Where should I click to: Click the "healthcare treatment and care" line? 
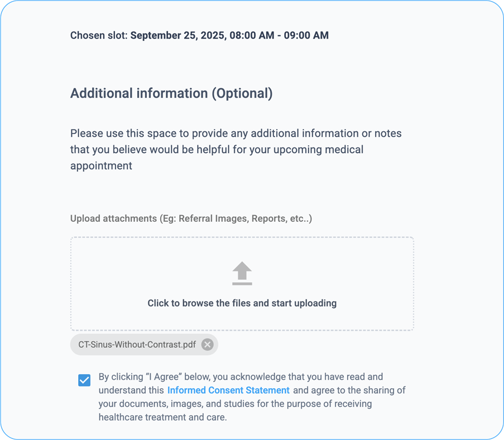(162, 417)
